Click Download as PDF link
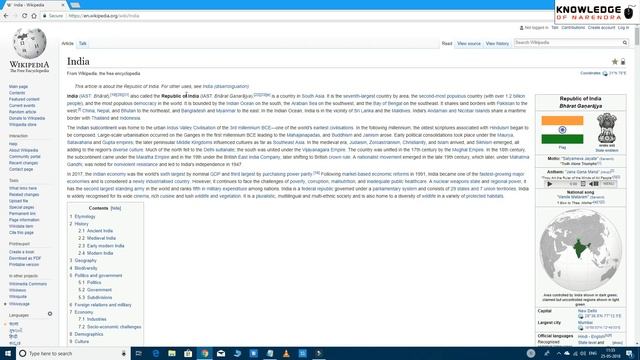 25,258
